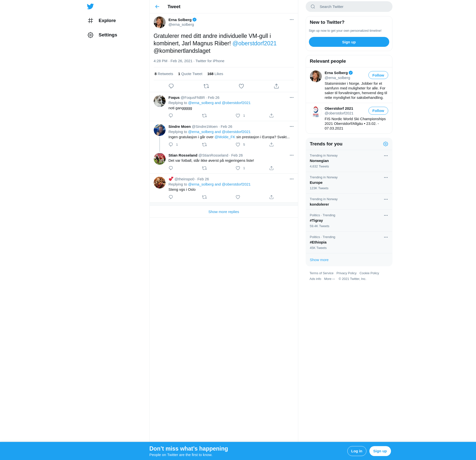
Task: Open the @Molde_FK mention link
Action: click(x=225, y=137)
